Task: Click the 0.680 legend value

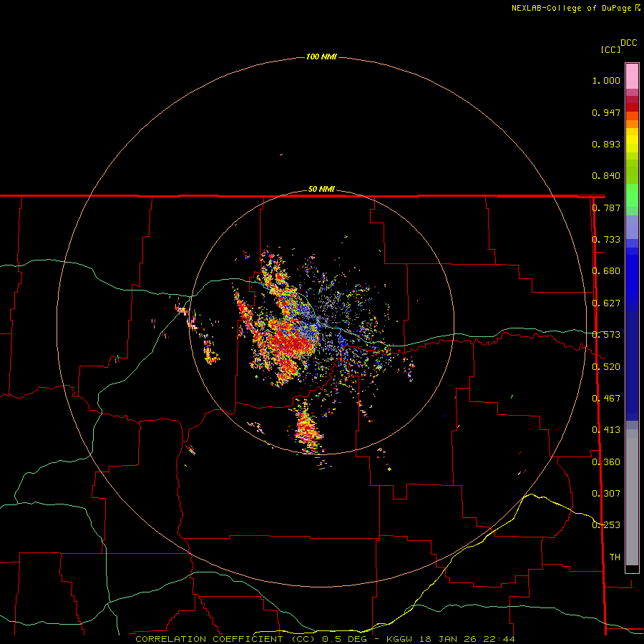Action: click(x=606, y=271)
